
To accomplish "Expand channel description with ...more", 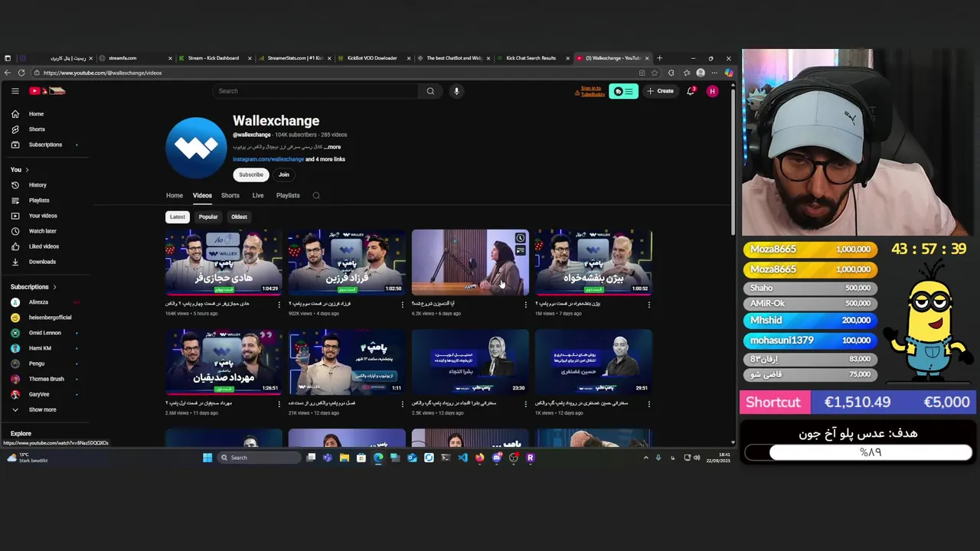I will 332,147.
